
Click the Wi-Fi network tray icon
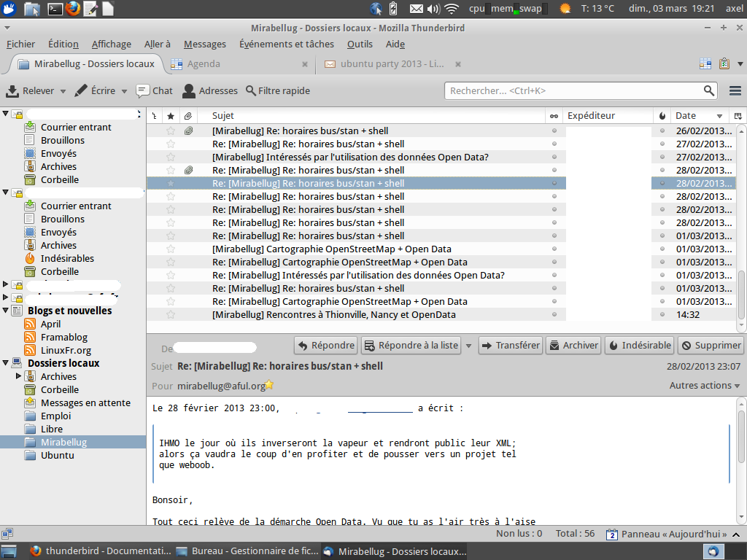tap(452, 9)
